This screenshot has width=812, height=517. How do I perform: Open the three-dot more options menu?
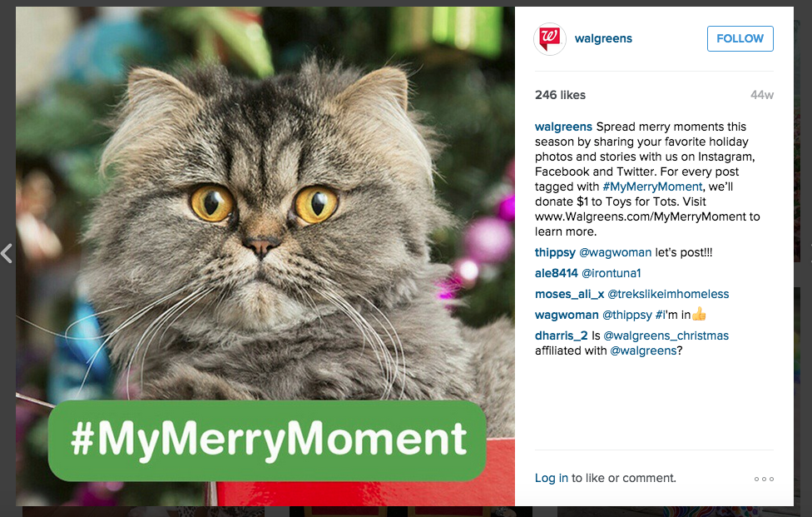point(764,479)
